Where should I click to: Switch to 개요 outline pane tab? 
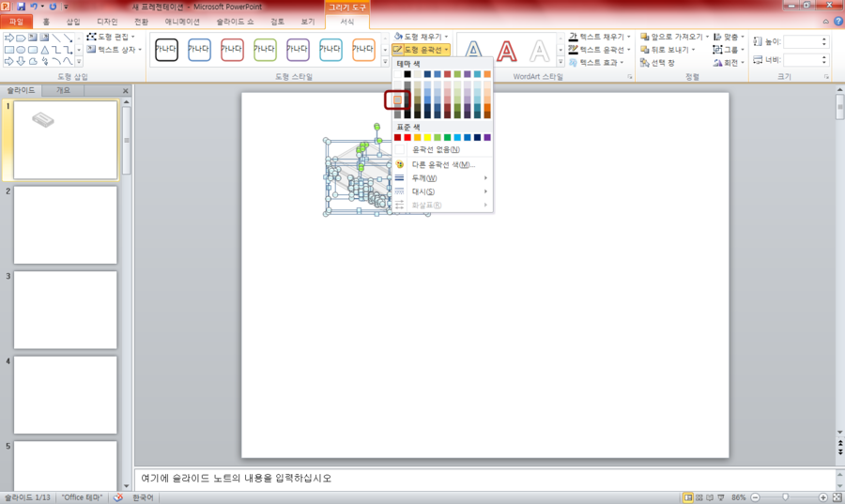pyautogui.click(x=64, y=90)
